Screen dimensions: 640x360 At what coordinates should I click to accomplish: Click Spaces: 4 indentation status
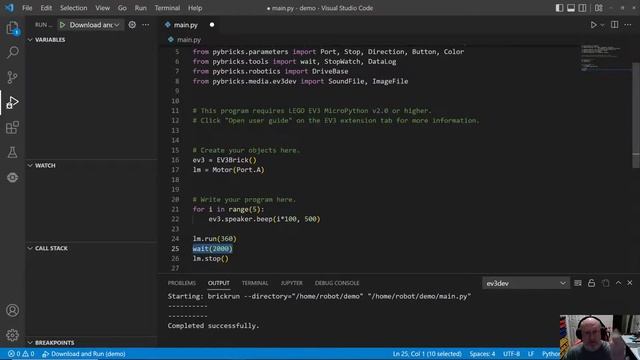click(x=482, y=354)
